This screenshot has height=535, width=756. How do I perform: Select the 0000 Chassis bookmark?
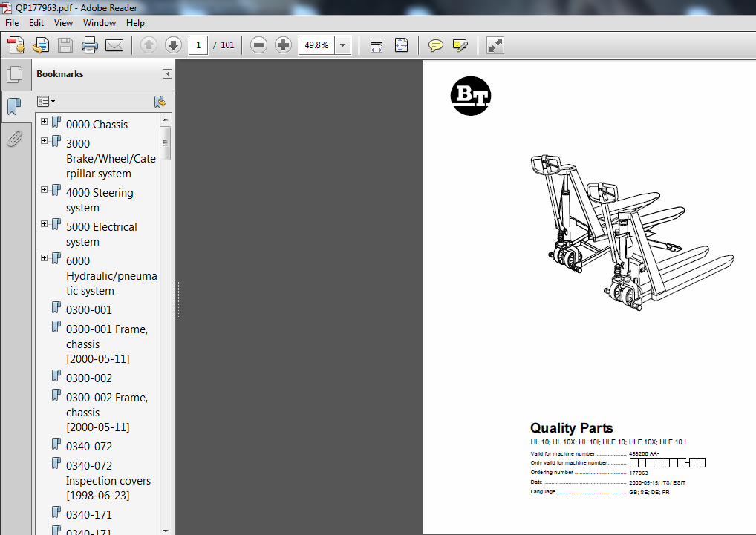click(x=97, y=125)
